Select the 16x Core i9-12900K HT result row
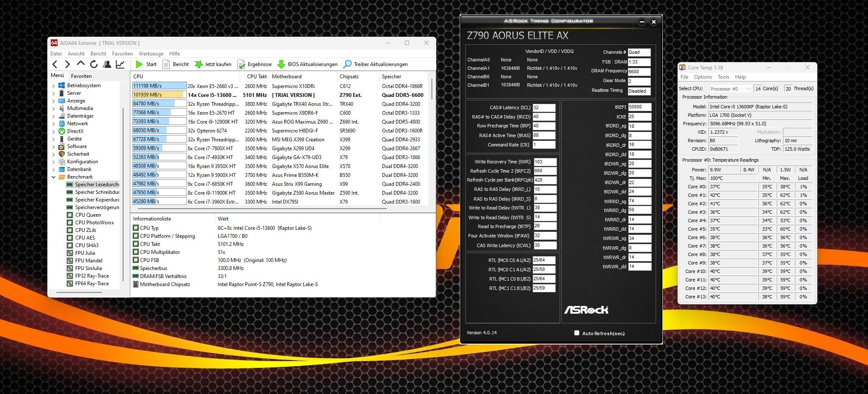868x394 pixels. [279, 121]
